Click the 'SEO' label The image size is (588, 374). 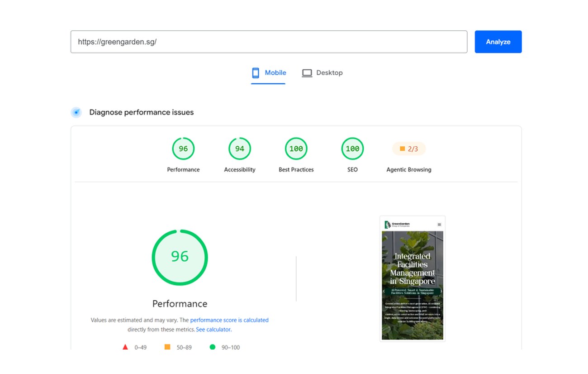(x=352, y=170)
